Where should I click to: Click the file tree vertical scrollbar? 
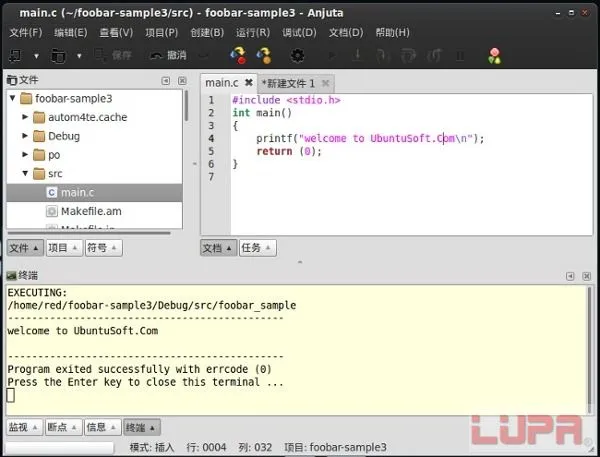tap(186, 106)
